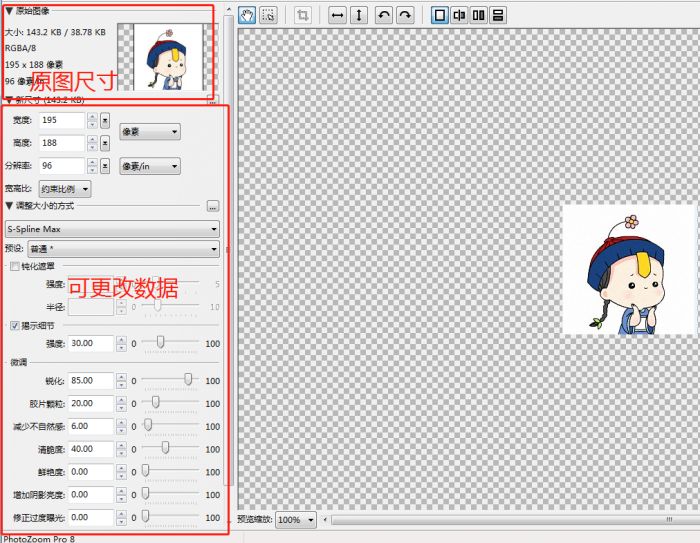This screenshot has width=700, height=543.
Task: Collapse the 调整大小的方式 section
Action: (x=9, y=206)
